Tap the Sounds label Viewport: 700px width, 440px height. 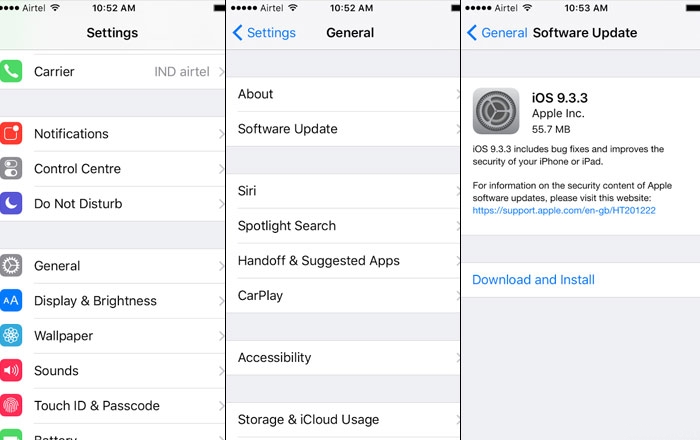coord(56,370)
